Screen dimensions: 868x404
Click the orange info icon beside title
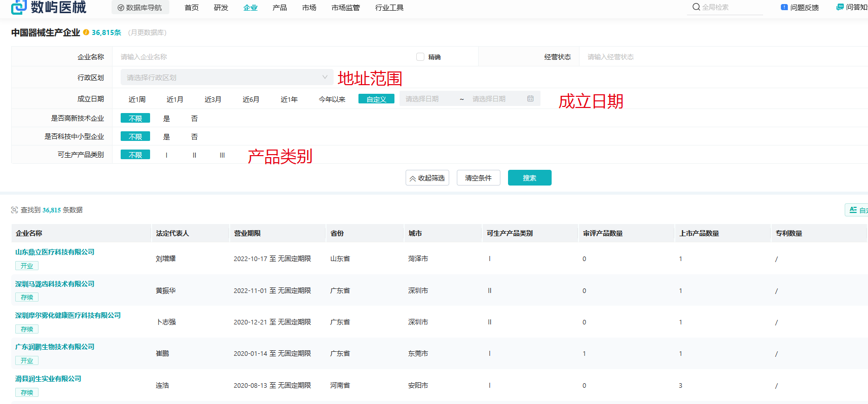86,32
